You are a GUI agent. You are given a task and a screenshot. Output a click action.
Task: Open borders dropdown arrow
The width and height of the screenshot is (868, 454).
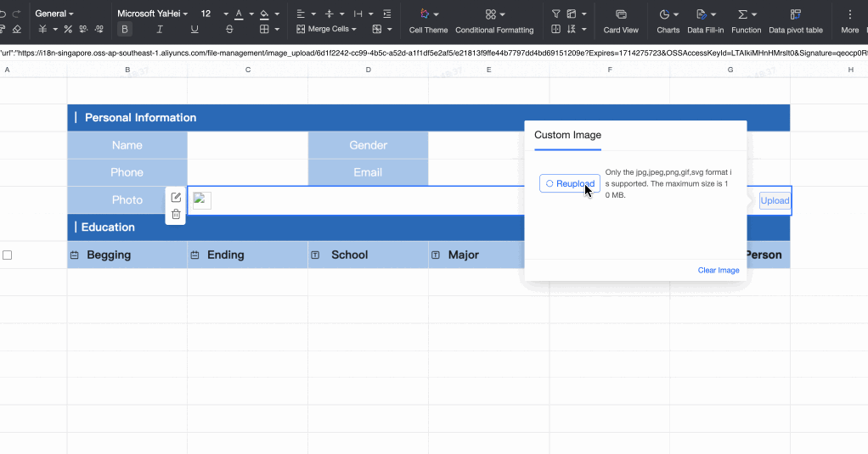point(277,30)
